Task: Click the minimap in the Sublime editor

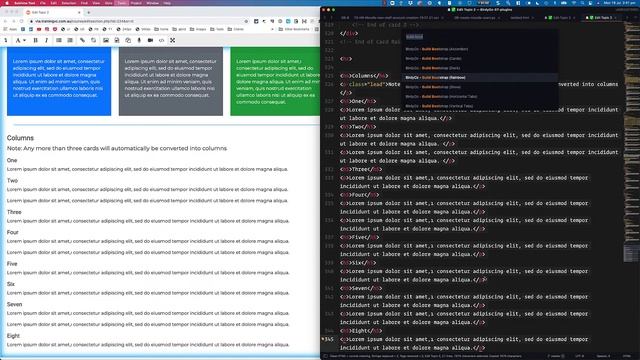Action: click(631, 143)
